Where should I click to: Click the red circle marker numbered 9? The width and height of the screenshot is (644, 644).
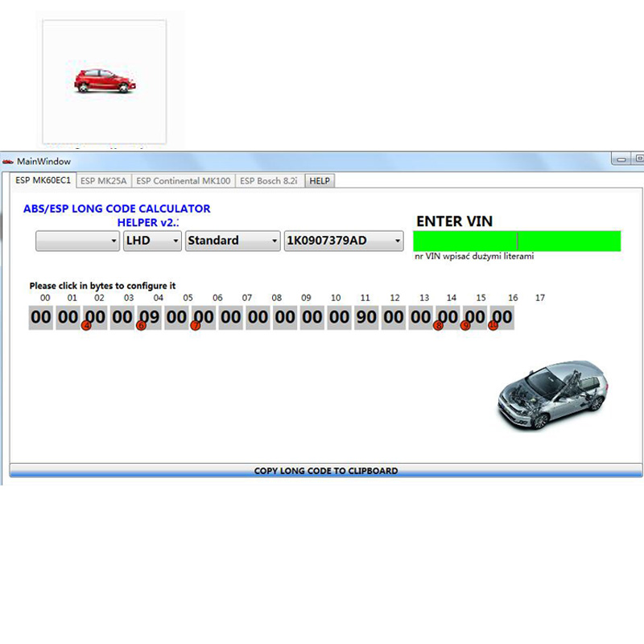point(465,326)
